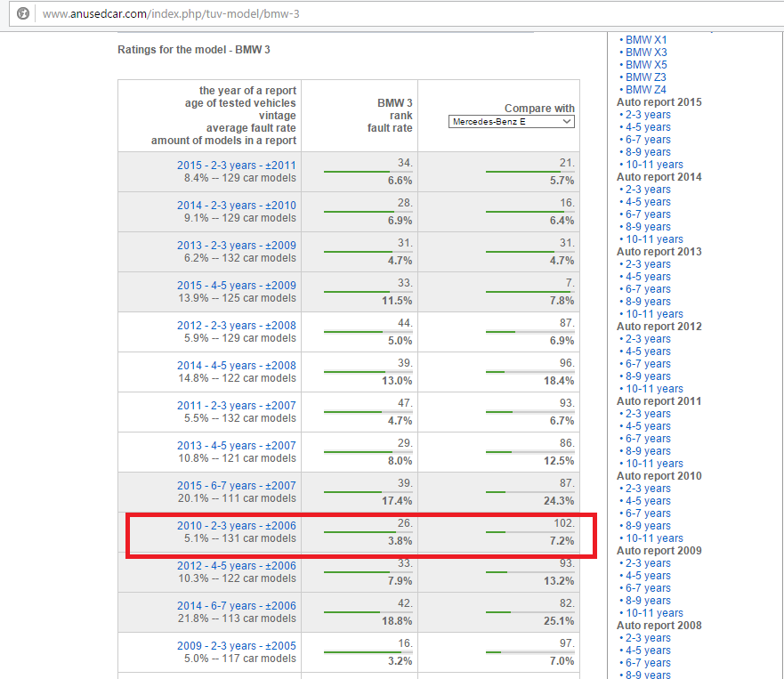
Task: Open 10-11 years under Auto report 2015
Action: tap(654, 165)
